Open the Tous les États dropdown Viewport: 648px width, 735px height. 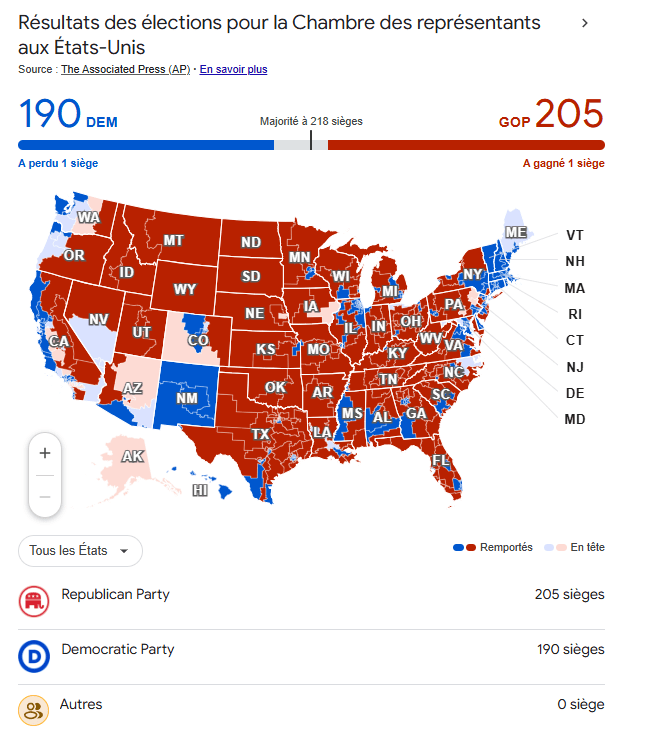pos(80,551)
